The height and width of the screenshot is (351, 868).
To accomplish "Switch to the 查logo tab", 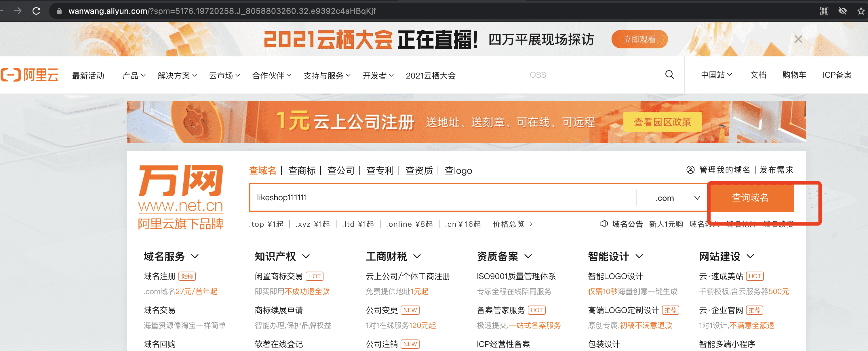I will [x=458, y=170].
